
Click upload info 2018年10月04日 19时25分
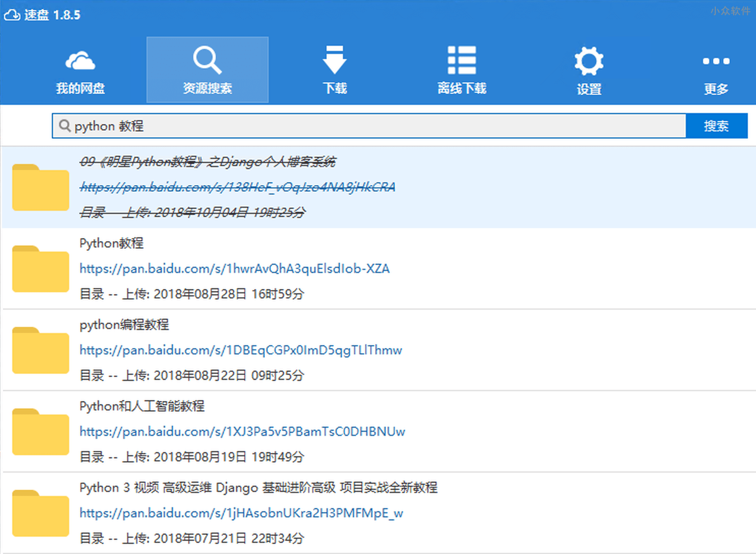click(192, 212)
